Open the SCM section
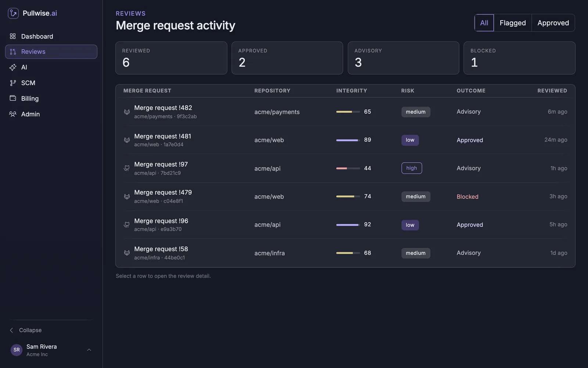The image size is (588, 368). pos(51,83)
